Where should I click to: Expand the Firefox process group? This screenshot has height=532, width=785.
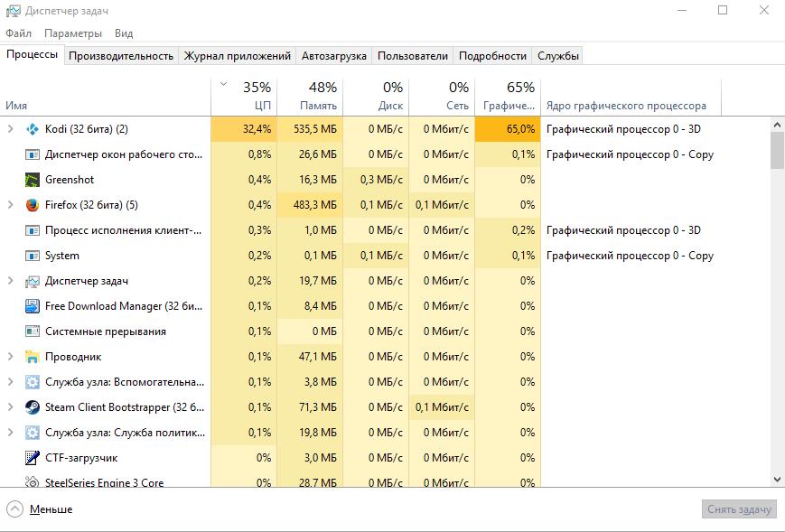click(x=11, y=205)
